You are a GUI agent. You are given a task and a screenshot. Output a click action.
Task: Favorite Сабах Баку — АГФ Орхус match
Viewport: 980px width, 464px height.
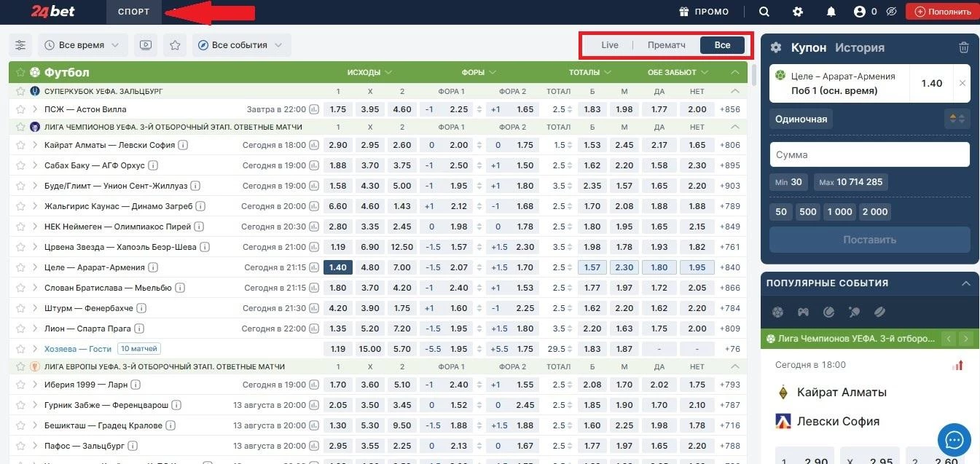[20, 165]
